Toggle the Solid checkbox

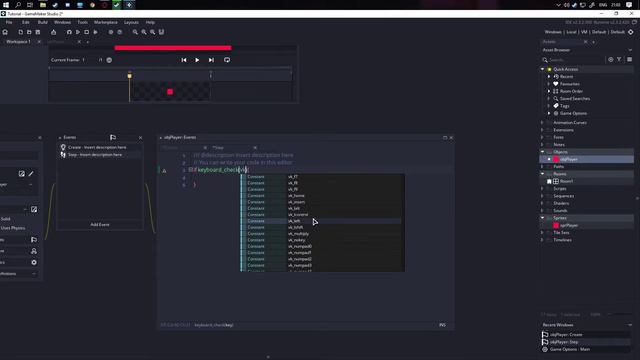coord(5,219)
